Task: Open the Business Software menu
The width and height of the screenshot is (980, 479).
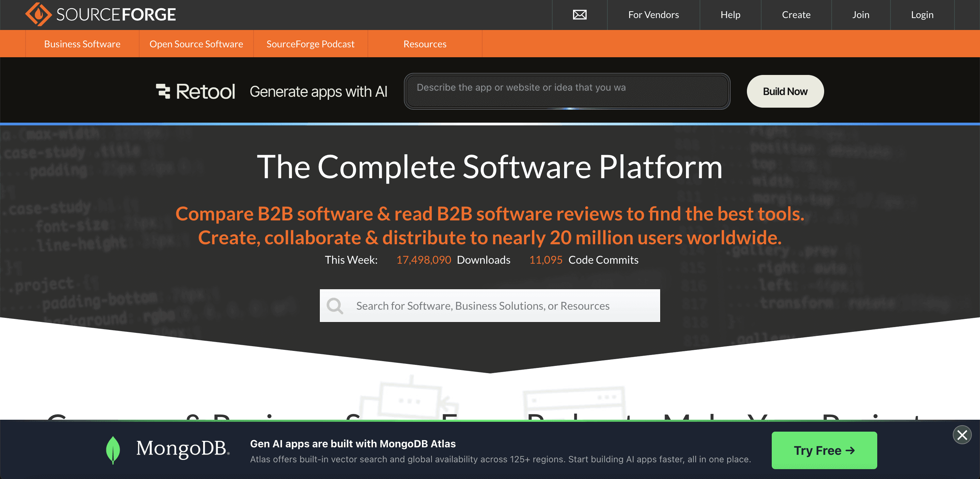Action: [x=82, y=44]
